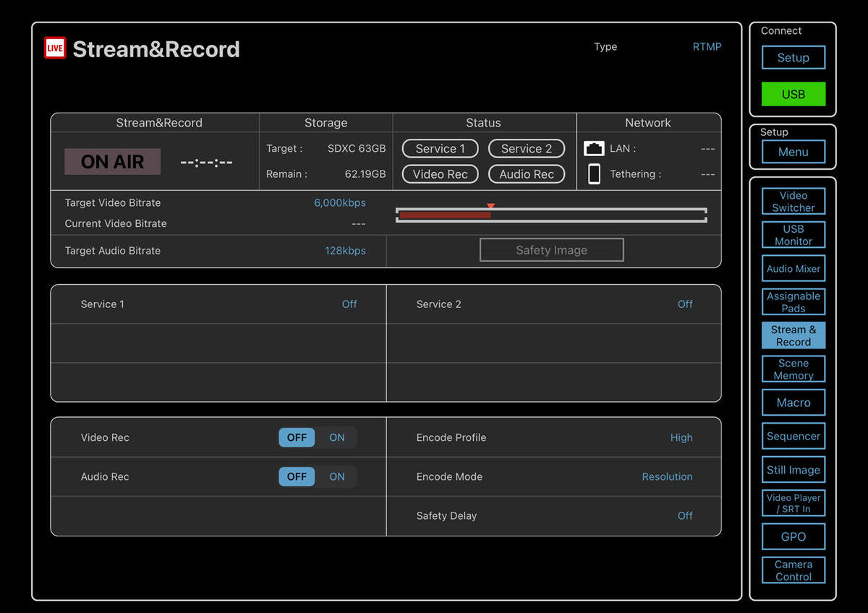Click the Tethering phone icon

click(594, 174)
